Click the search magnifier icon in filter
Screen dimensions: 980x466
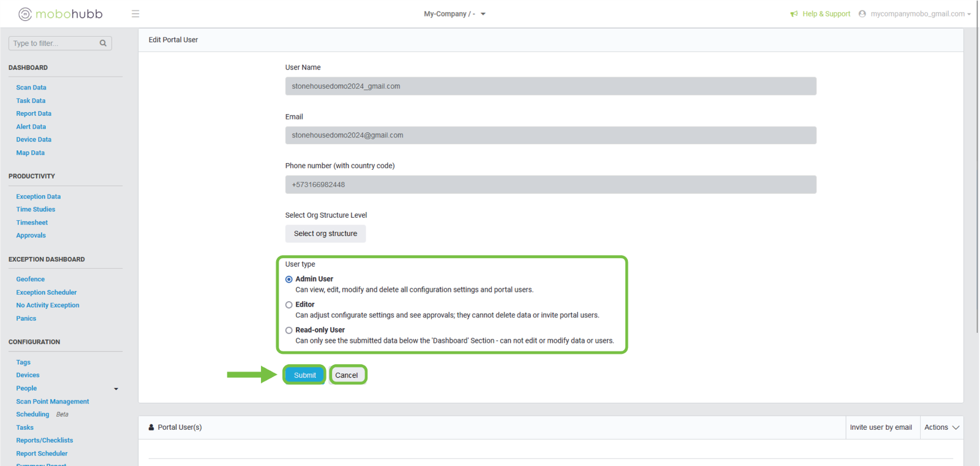pos(103,44)
